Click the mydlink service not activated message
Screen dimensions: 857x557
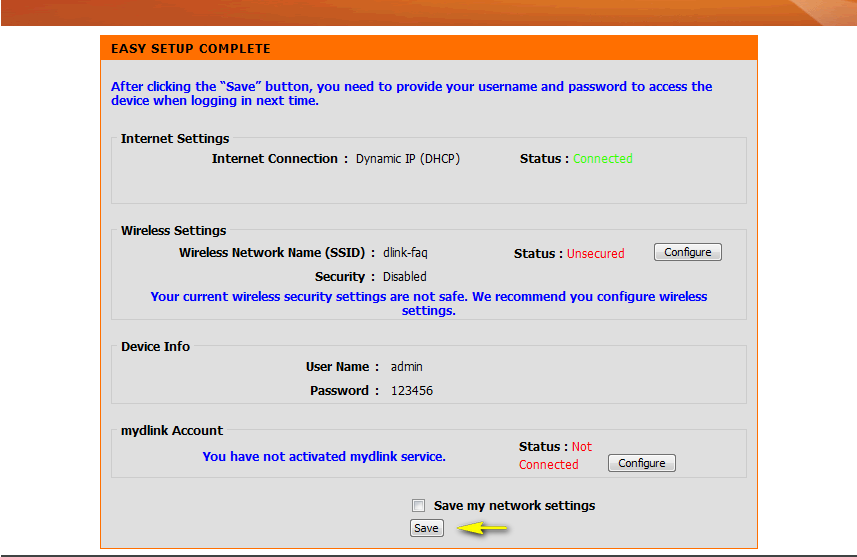click(x=324, y=456)
